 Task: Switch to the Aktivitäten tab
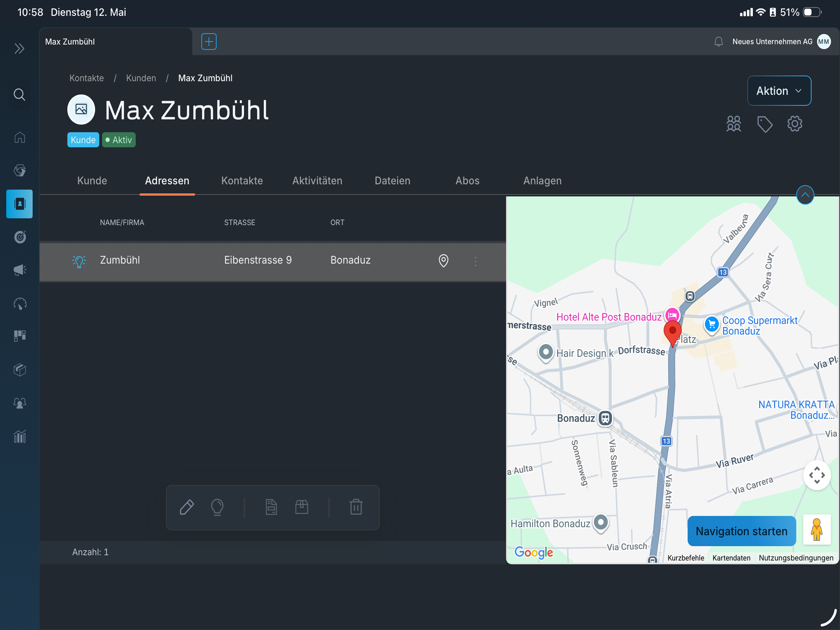click(x=317, y=181)
